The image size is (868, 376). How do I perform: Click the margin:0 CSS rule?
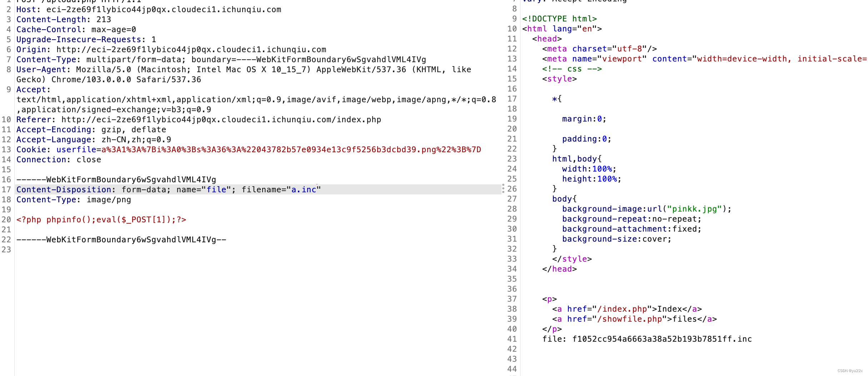[584, 119]
